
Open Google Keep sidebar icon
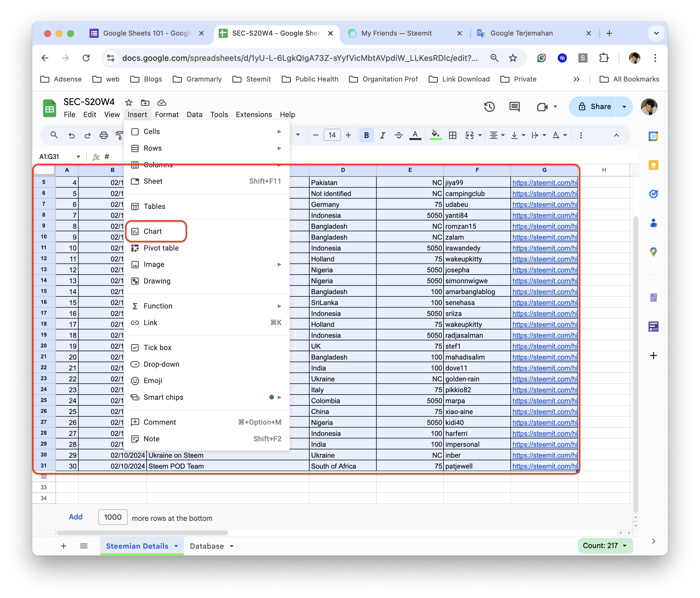click(653, 165)
